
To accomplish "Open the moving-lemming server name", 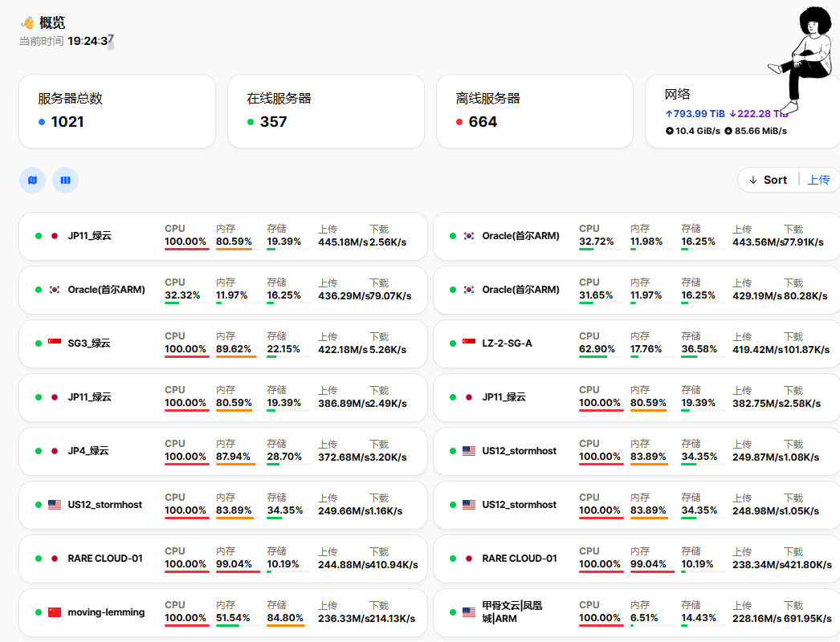I will [x=106, y=612].
